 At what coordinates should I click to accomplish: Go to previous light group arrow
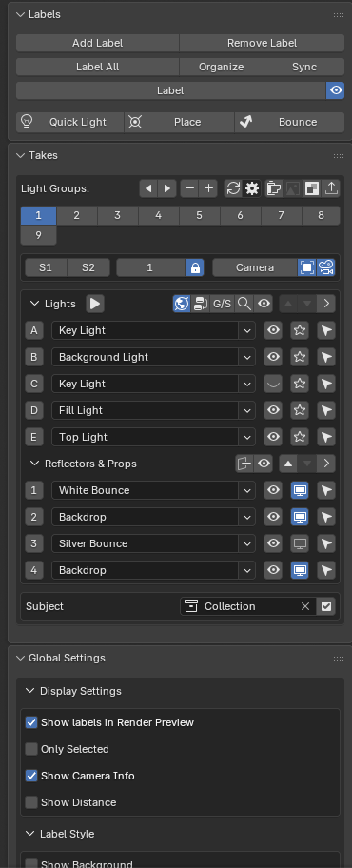pyautogui.click(x=148, y=188)
